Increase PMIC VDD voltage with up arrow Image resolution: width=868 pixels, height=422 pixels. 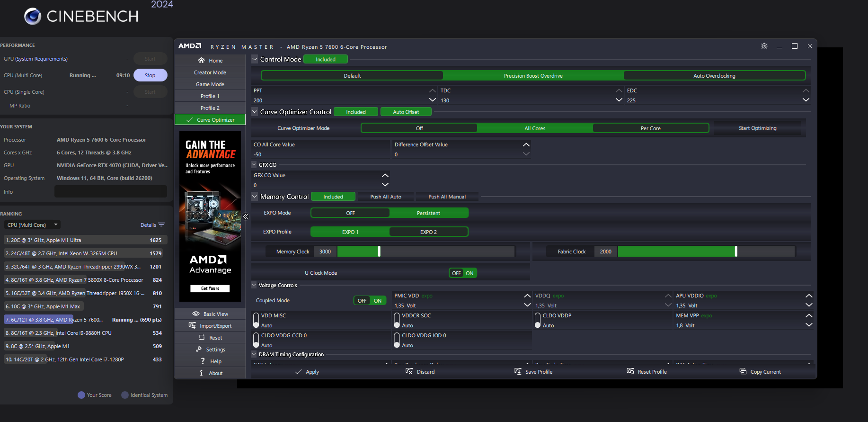point(527,296)
